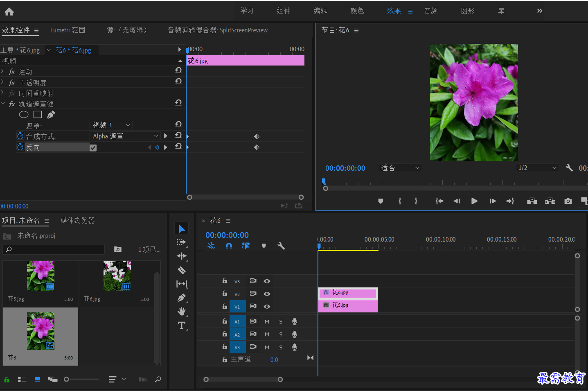Open the 1/2 playback resolution dropdown
The width and height of the screenshot is (588, 391).
537,168
